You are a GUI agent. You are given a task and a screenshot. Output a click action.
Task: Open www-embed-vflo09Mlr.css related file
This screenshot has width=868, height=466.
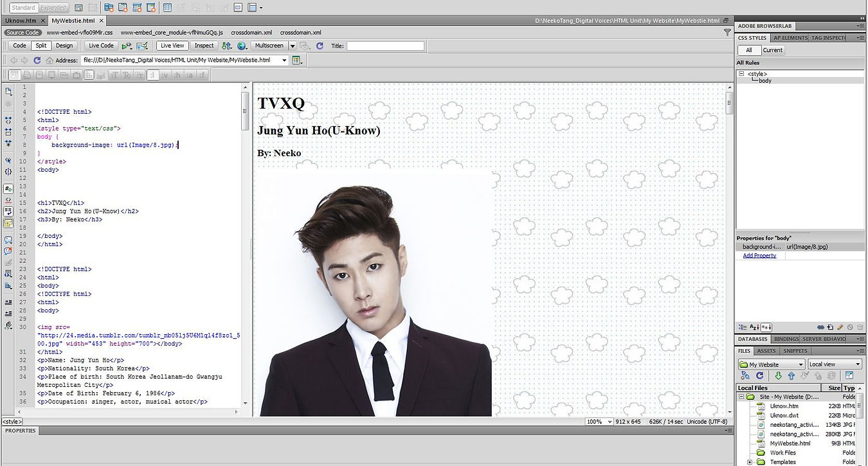click(80, 32)
